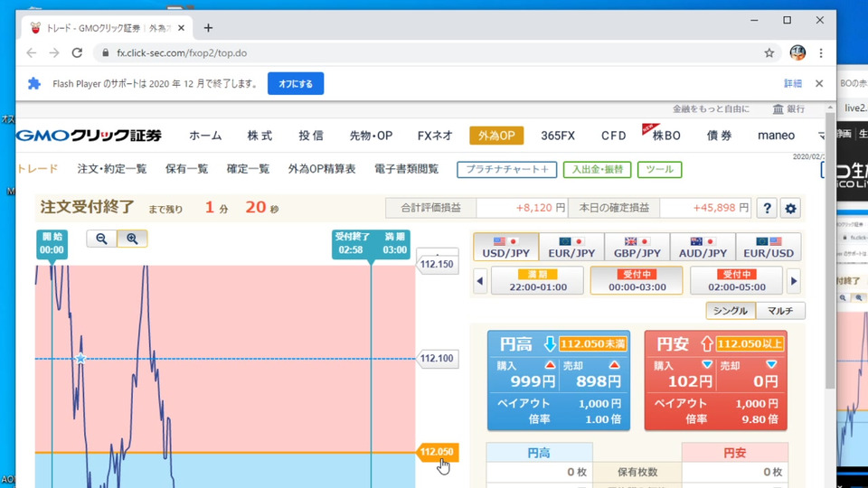868x488 pixels.
Task: Go forward in browser history
Action: click(53, 53)
